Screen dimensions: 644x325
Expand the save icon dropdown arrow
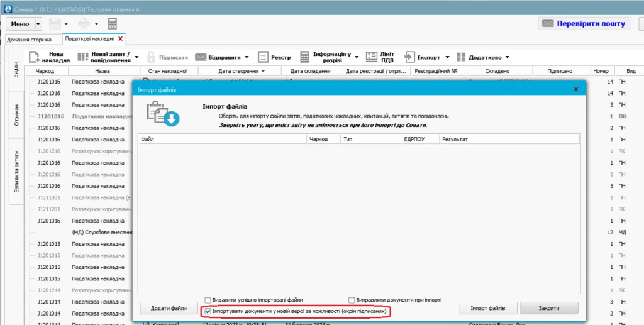[x=66, y=25]
